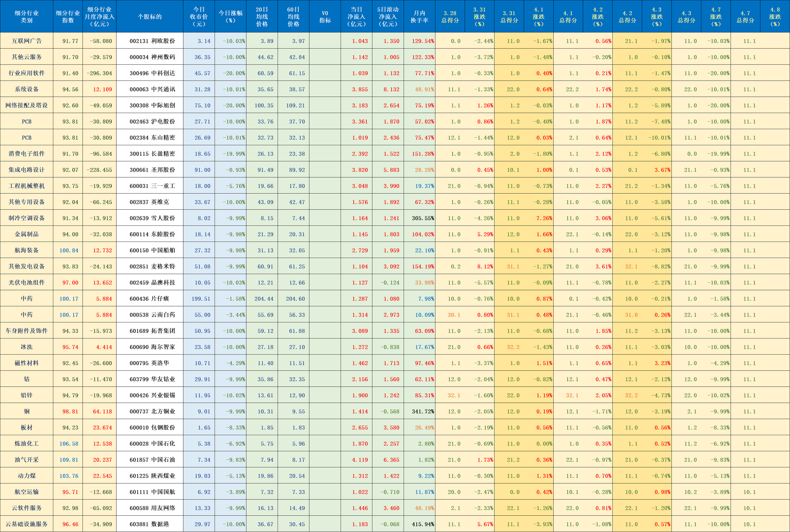This screenshot has width=790, height=532.
Task: Select turnover rate 415.94%
Action: click(x=423, y=524)
